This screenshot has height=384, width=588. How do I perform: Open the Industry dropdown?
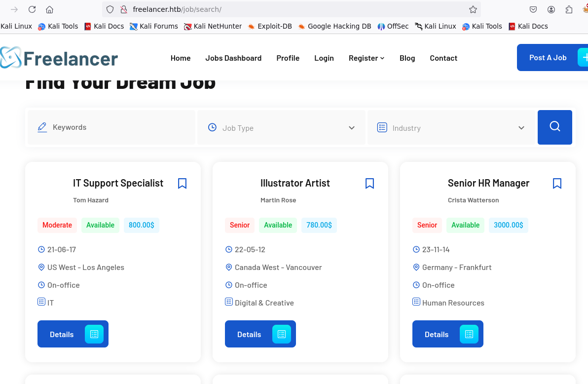pyautogui.click(x=451, y=127)
